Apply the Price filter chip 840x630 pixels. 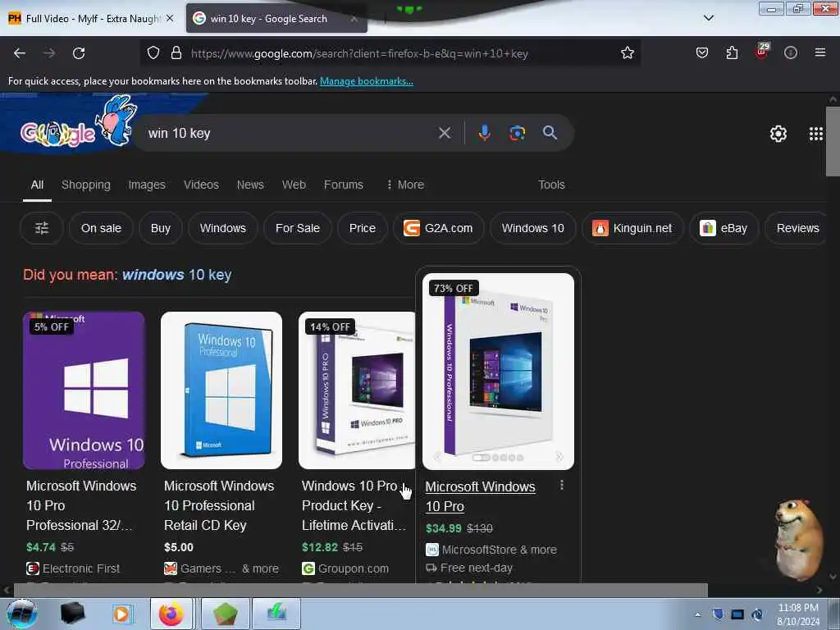pyautogui.click(x=362, y=228)
